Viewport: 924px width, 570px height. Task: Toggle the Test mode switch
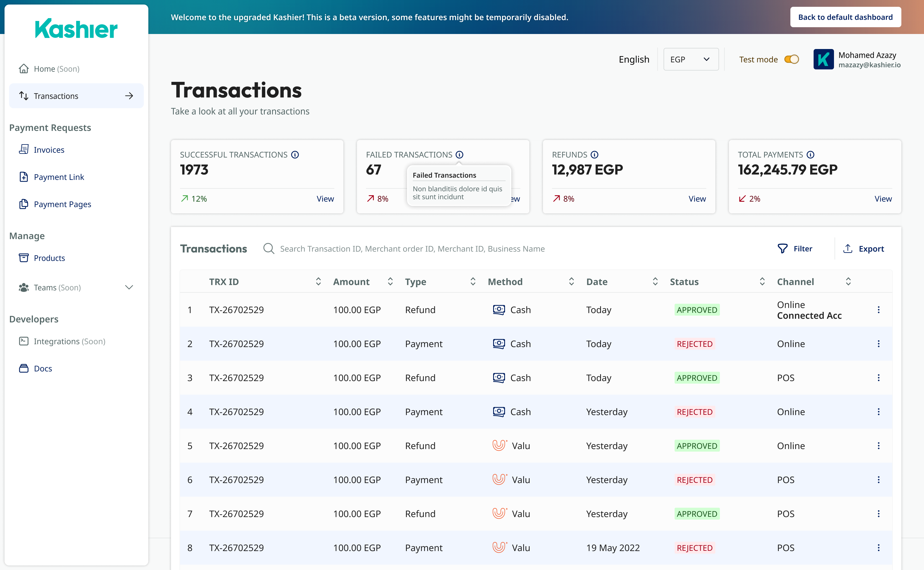pos(792,59)
